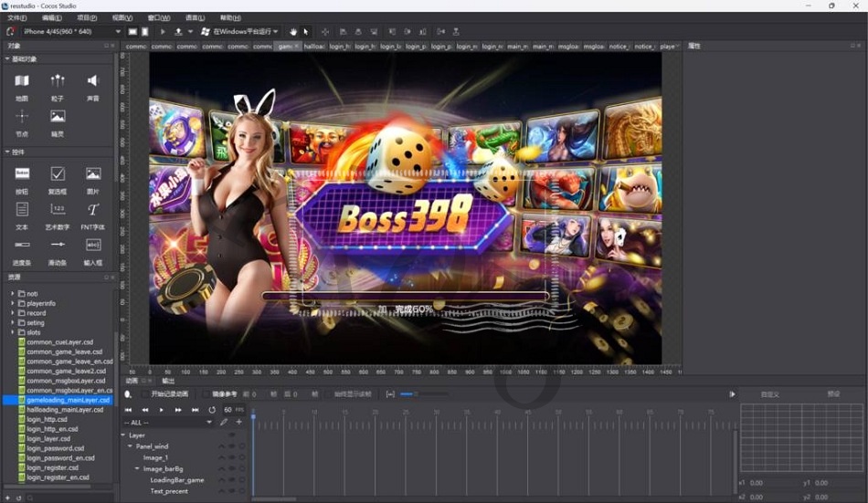The height and width of the screenshot is (503, 868).
Task: Toggle lock circle for Text_precent row
Action: coord(242,491)
